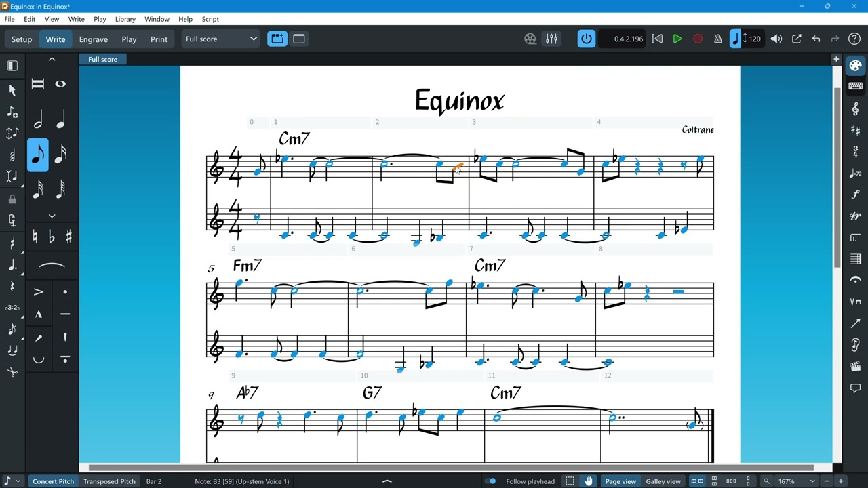Toggle the left panel visibility
868x488 pixels.
coord(12,66)
